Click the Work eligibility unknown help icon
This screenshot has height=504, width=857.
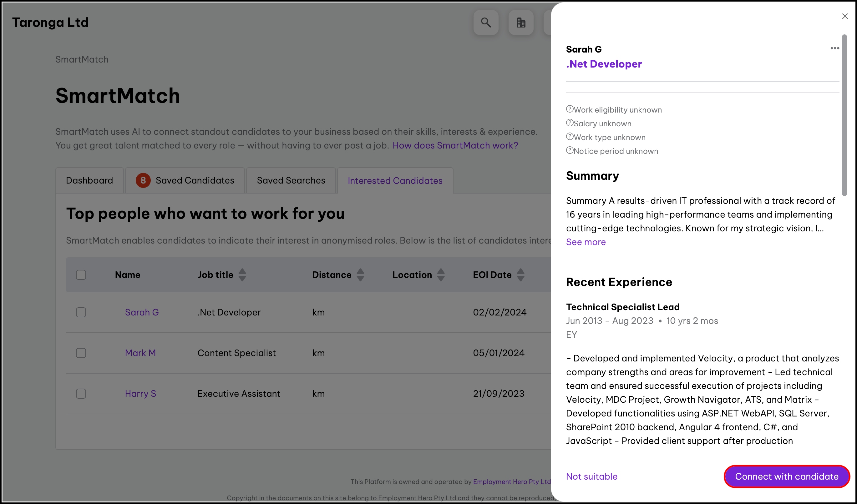click(570, 109)
